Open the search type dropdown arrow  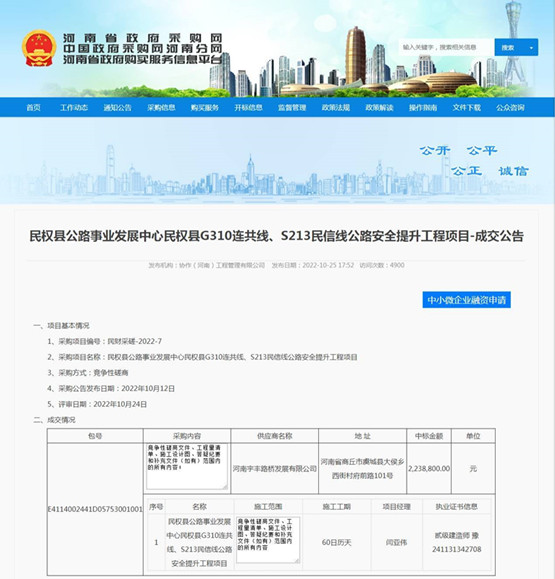pos(531,48)
